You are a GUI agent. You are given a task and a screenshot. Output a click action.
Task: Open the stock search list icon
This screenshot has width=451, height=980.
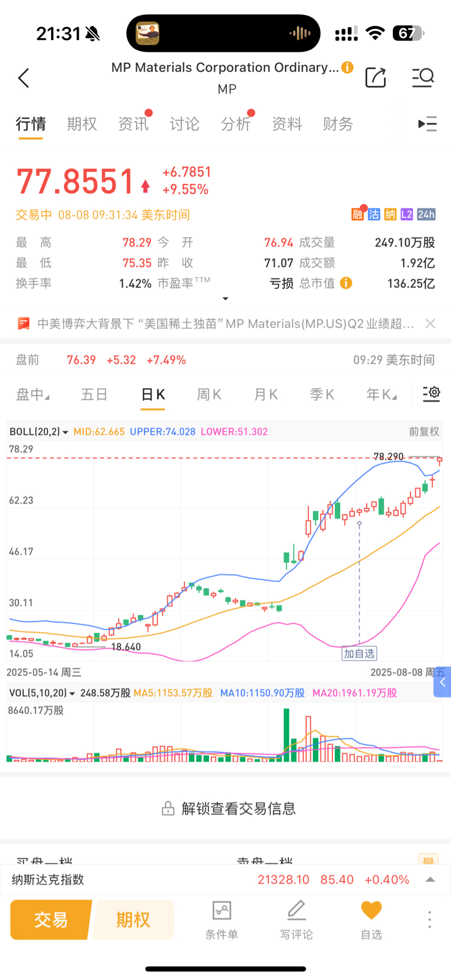pos(423,77)
